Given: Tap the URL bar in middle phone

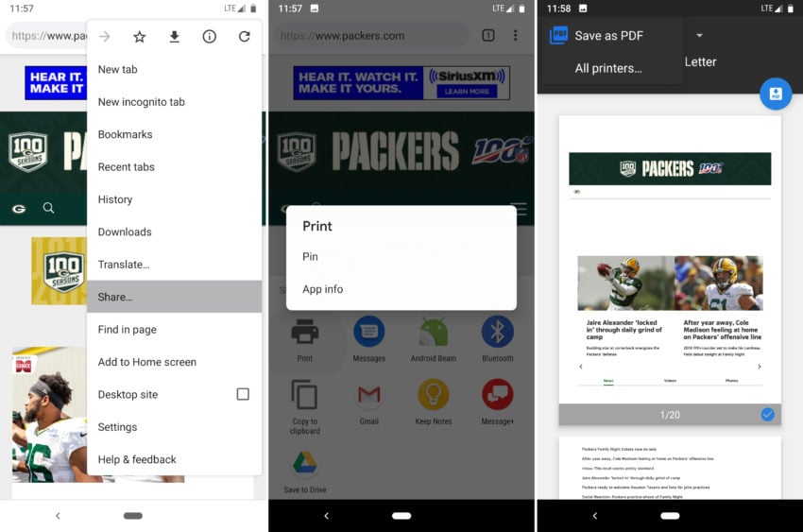Looking at the screenshot, I should (x=371, y=36).
